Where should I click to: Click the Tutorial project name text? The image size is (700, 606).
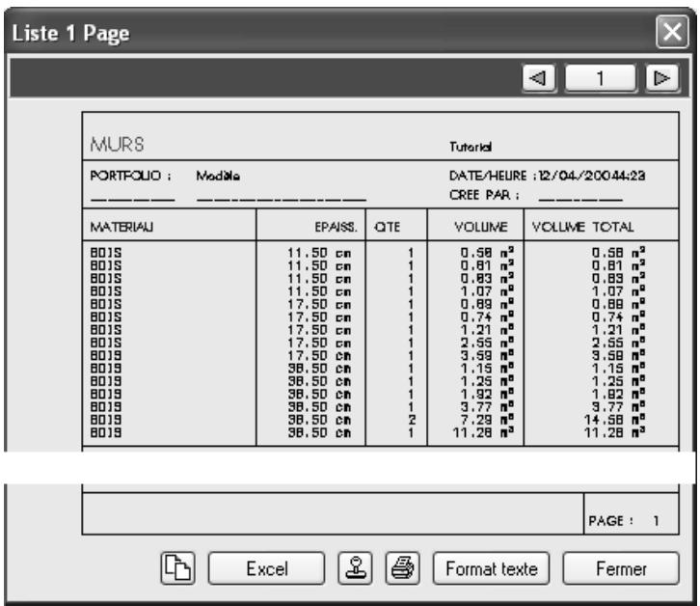tap(471, 147)
